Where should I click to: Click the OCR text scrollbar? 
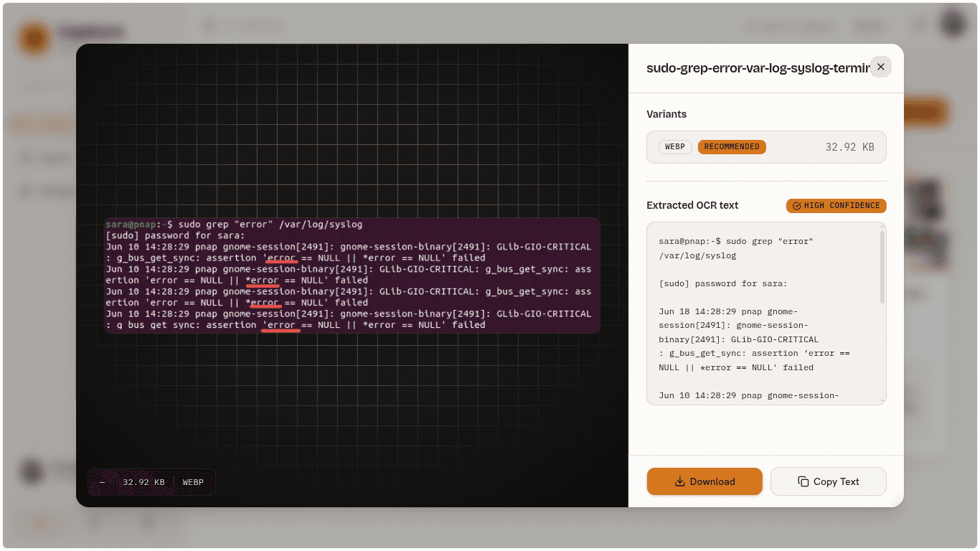(882, 267)
